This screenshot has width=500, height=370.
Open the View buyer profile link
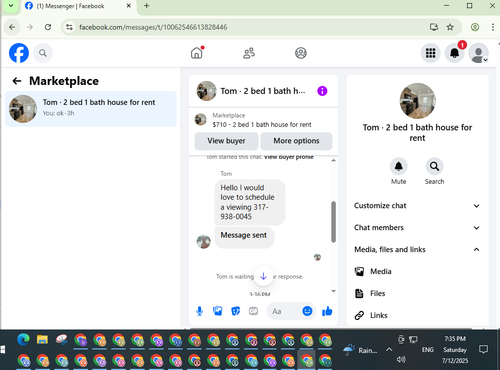289,157
